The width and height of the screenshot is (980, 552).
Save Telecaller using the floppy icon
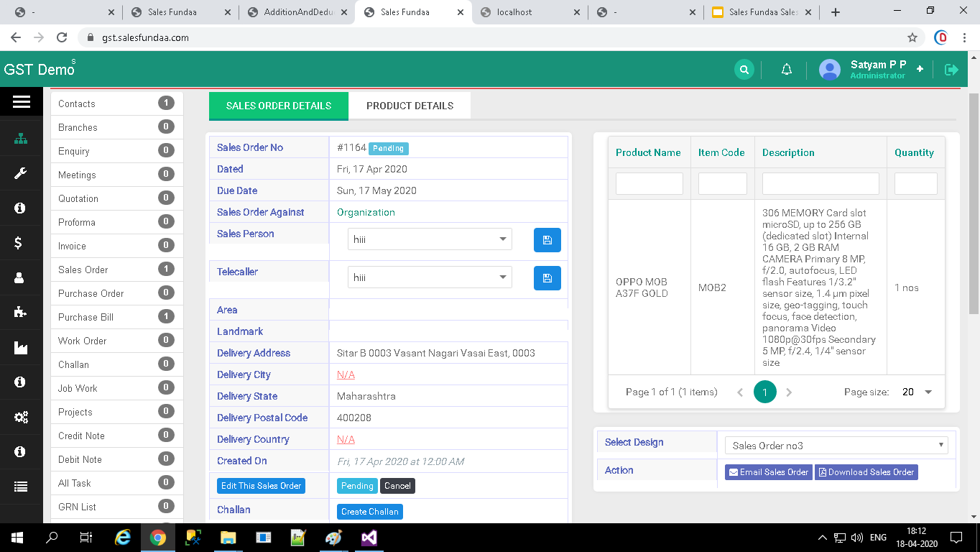point(547,278)
